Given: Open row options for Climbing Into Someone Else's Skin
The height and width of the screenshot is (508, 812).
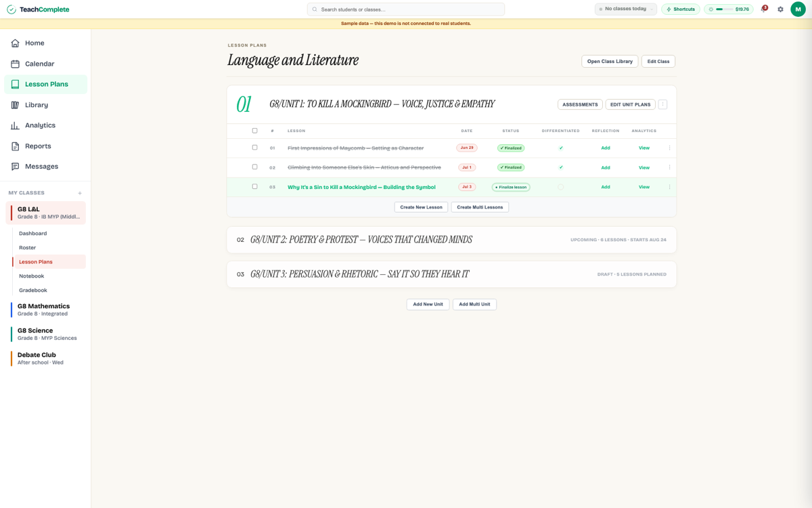Looking at the screenshot, I should click(x=670, y=167).
